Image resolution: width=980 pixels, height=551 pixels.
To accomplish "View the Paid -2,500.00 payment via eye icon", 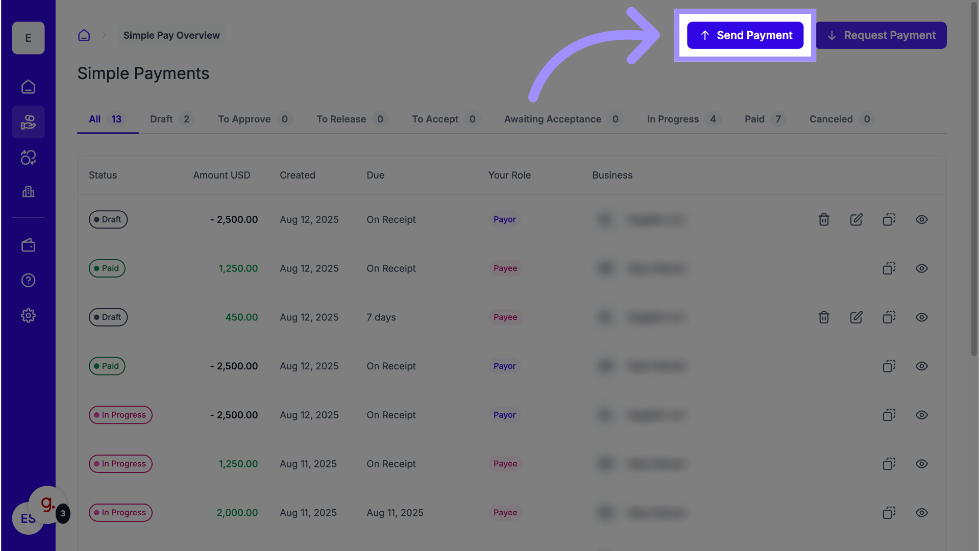I will tap(921, 366).
